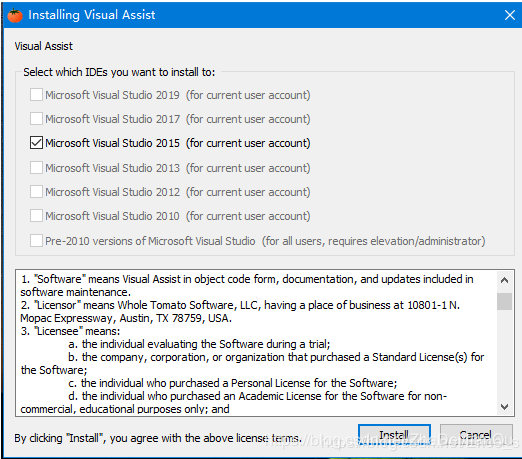522x459 pixels.
Task: Click license scrollbar up arrow
Action: [x=504, y=280]
